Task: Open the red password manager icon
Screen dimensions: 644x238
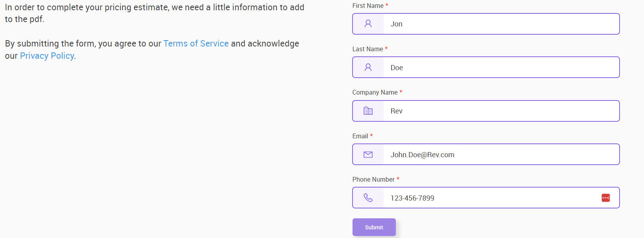Action: pyautogui.click(x=606, y=198)
